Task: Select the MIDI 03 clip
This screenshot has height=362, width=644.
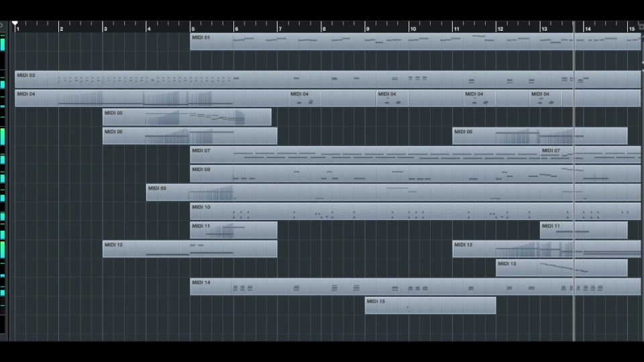Action: pos(328,79)
